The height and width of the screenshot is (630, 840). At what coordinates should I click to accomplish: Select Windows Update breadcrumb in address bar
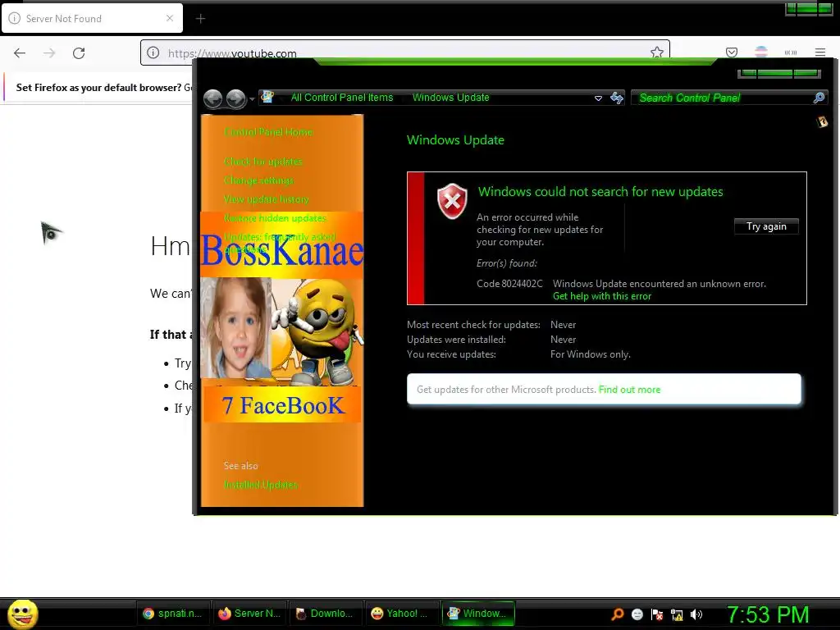click(450, 98)
